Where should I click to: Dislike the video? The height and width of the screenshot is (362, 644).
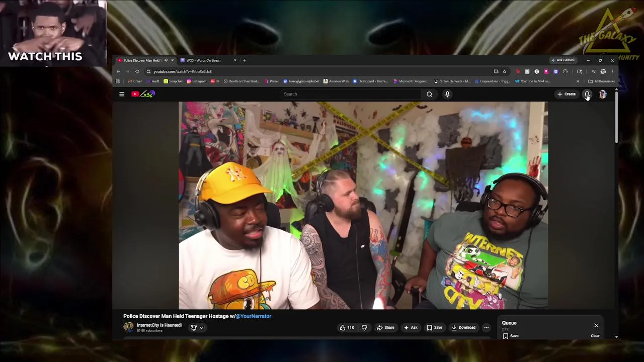[364, 327]
